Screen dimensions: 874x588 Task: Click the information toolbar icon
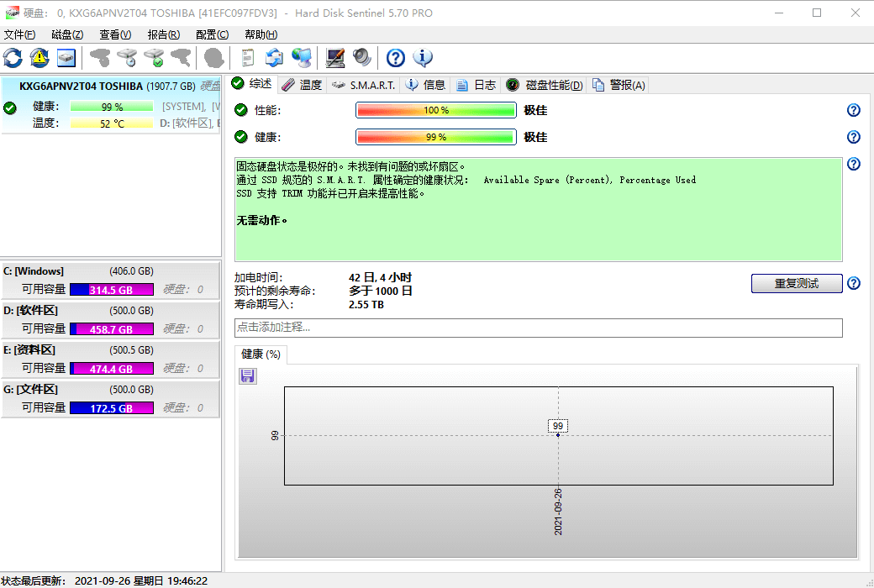pos(423,57)
